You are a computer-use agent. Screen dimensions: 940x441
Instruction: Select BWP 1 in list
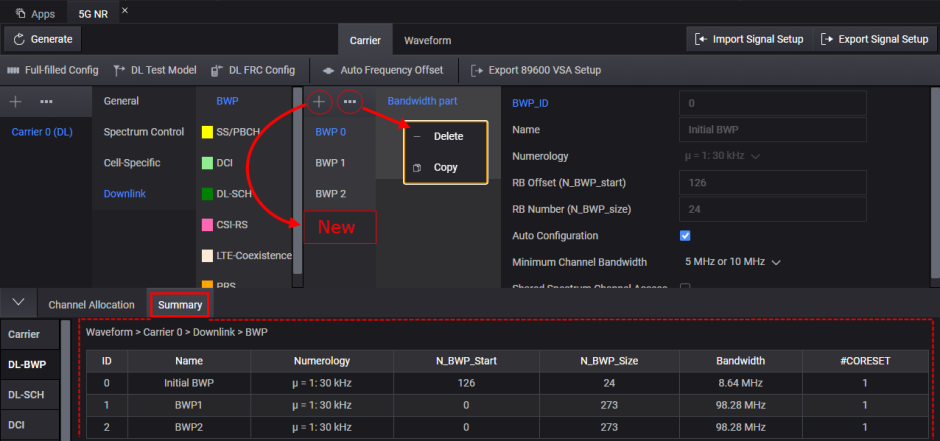(331, 163)
